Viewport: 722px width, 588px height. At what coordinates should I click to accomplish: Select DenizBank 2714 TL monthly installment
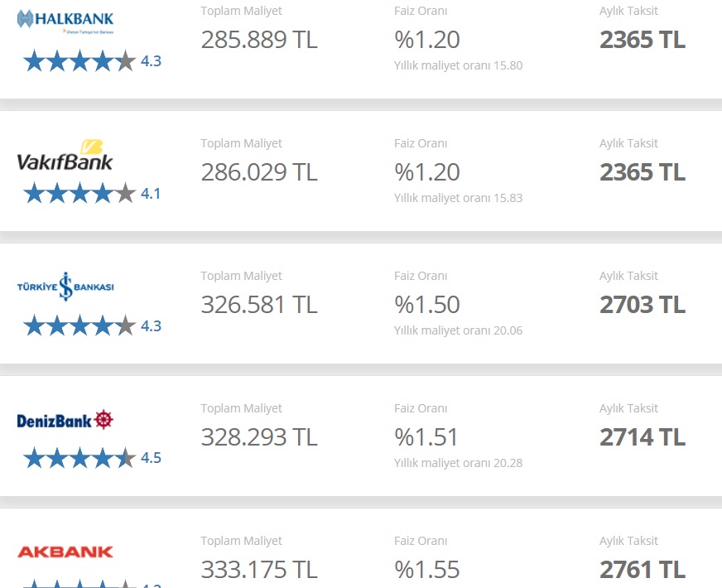coord(643,436)
